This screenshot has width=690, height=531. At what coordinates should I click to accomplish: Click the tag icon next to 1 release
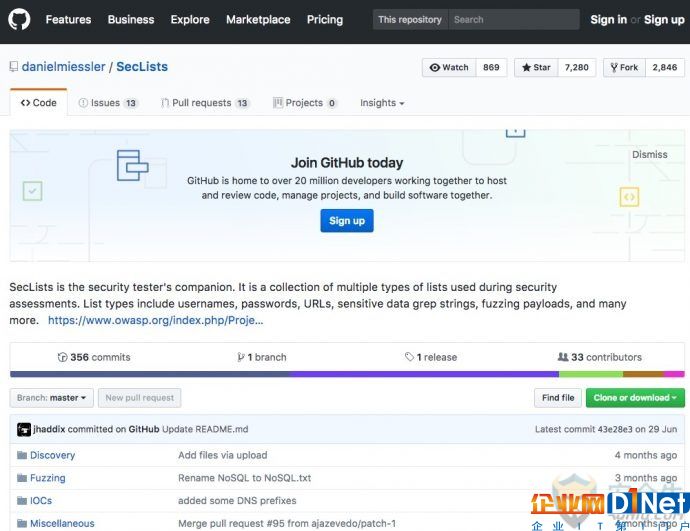coord(409,357)
